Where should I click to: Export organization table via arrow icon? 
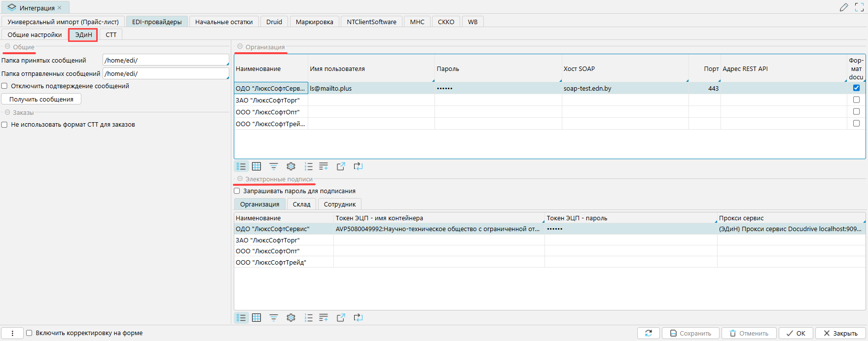(x=341, y=167)
